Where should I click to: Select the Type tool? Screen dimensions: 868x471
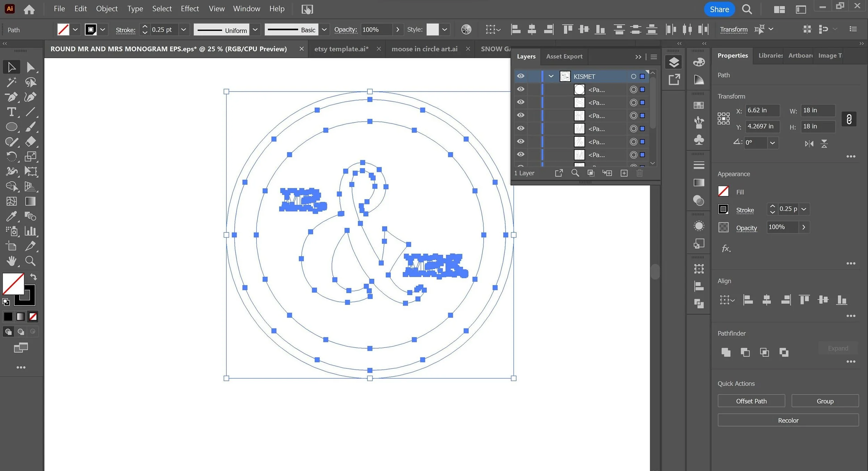pos(11,112)
